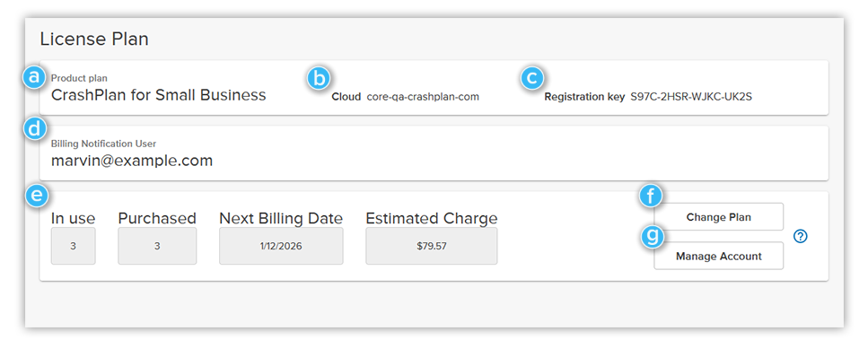This screenshot has width=868, height=349.
Task: Click the cloud name core-qa-crashplan-com
Action: coord(423,97)
